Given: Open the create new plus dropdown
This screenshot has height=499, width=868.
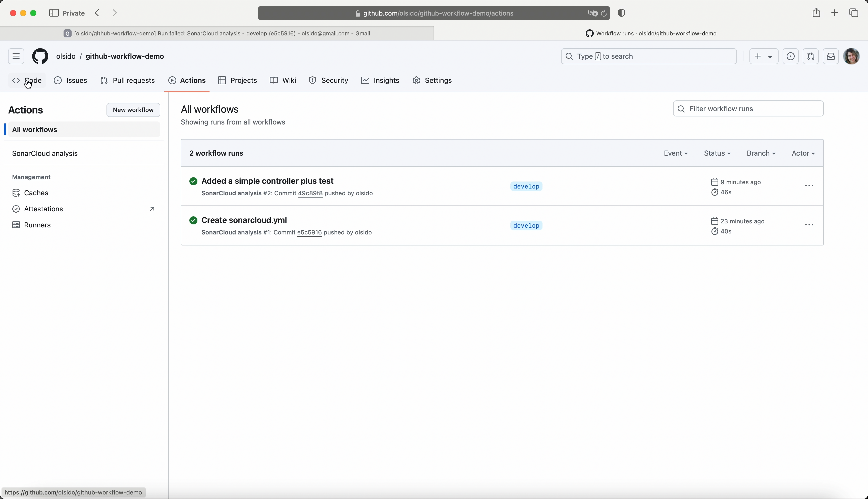Looking at the screenshot, I should (x=764, y=56).
